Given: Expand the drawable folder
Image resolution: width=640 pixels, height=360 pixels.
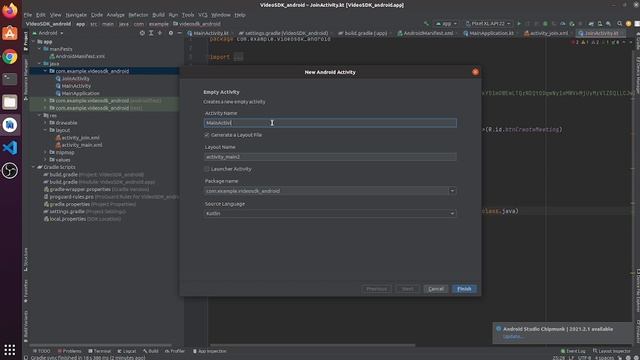Looking at the screenshot, I should [45, 123].
